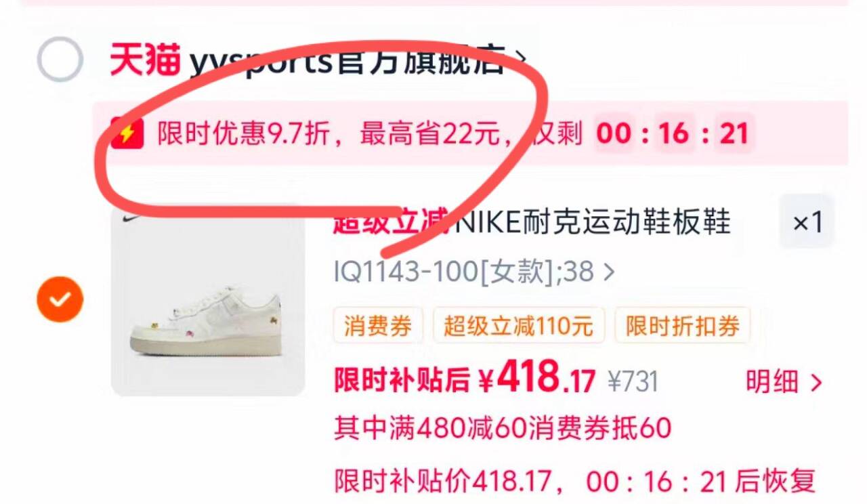Tap the 00:16:21 countdown timer
Screen dimensions: 867x504
[673, 133]
